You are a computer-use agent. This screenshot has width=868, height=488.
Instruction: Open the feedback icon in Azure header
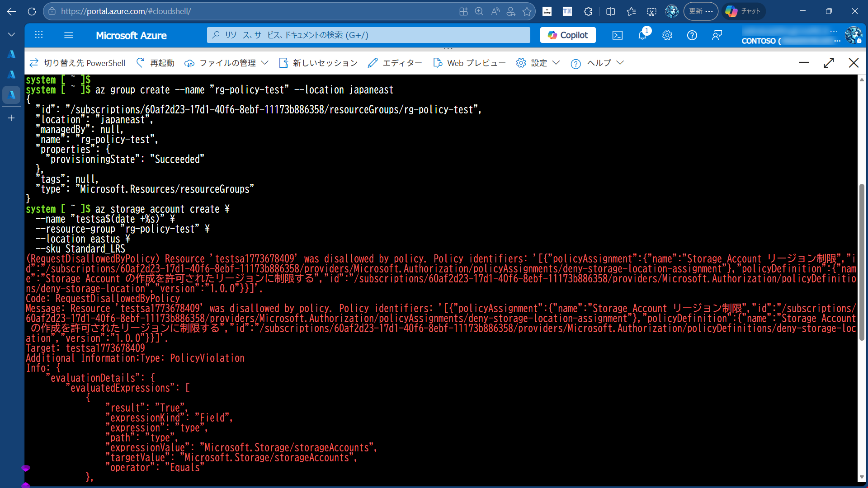click(x=717, y=35)
